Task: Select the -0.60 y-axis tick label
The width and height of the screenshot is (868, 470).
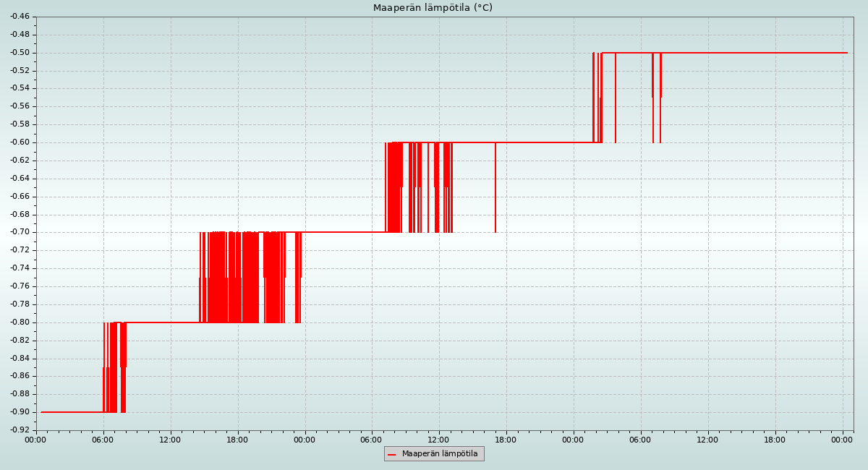Action: pyautogui.click(x=20, y=142)
